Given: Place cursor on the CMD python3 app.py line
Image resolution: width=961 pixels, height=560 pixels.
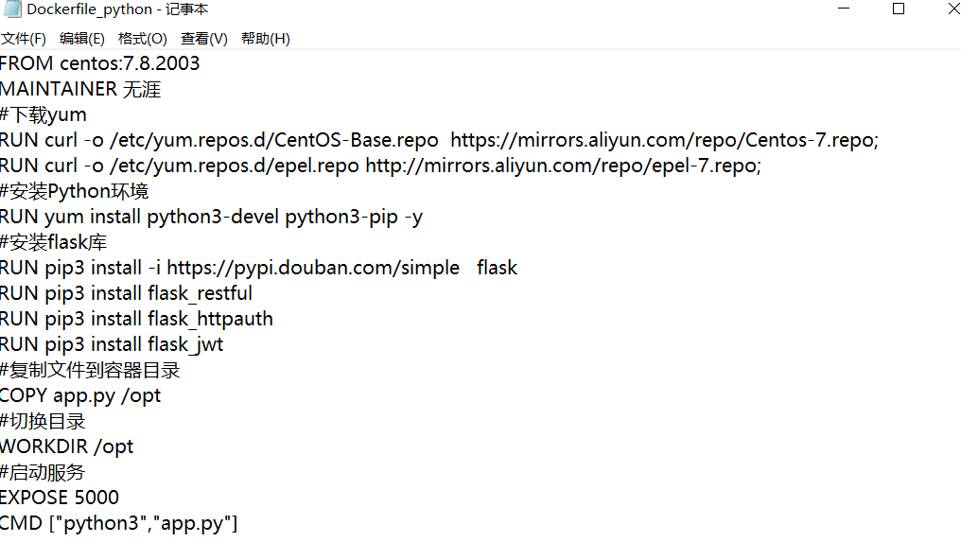Looking at the screenshot, I should [118, 523].
